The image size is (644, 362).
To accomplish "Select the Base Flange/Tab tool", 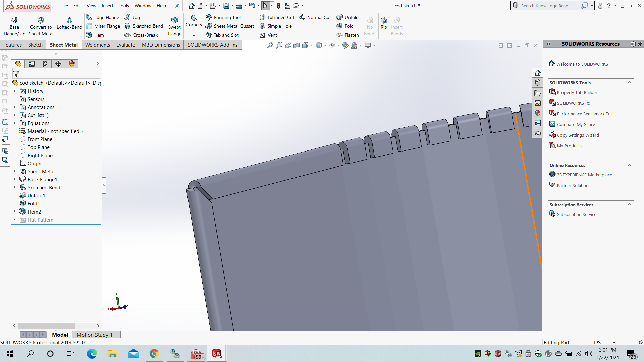I will [14, 26].
